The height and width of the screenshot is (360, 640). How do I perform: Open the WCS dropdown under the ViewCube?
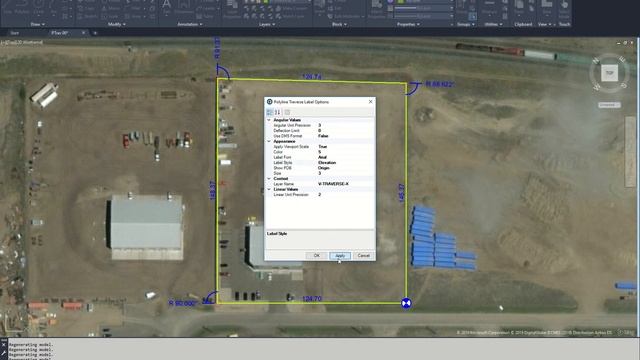609,105
